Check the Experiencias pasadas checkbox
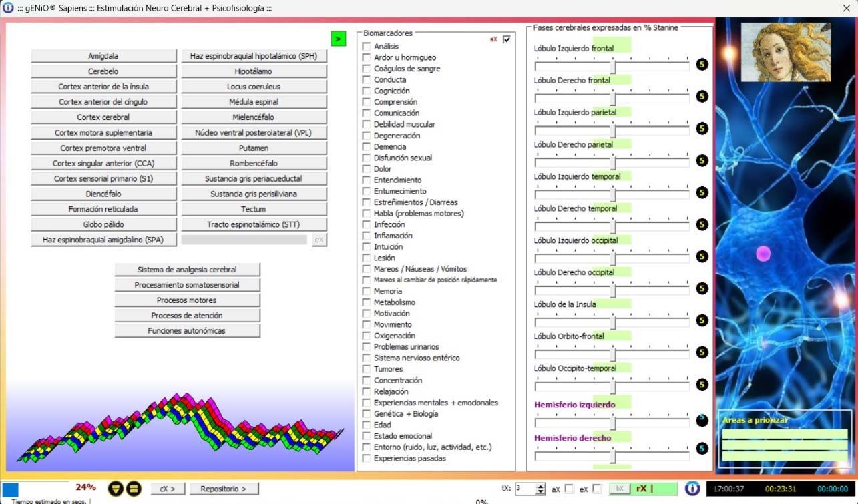The width and height of the screenshot is (858, 504). pos(367,458)
